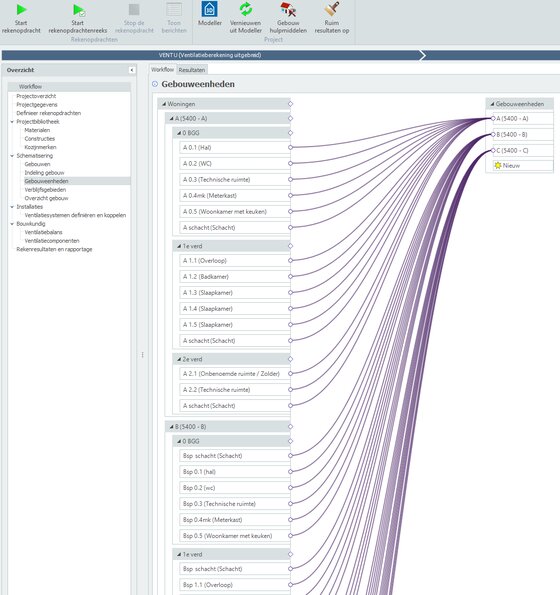Screen dimensions: 560x595
Task: Select row A 2.1 (Onbenoemde ruimte / Zolder)
Action: point(234,374)
